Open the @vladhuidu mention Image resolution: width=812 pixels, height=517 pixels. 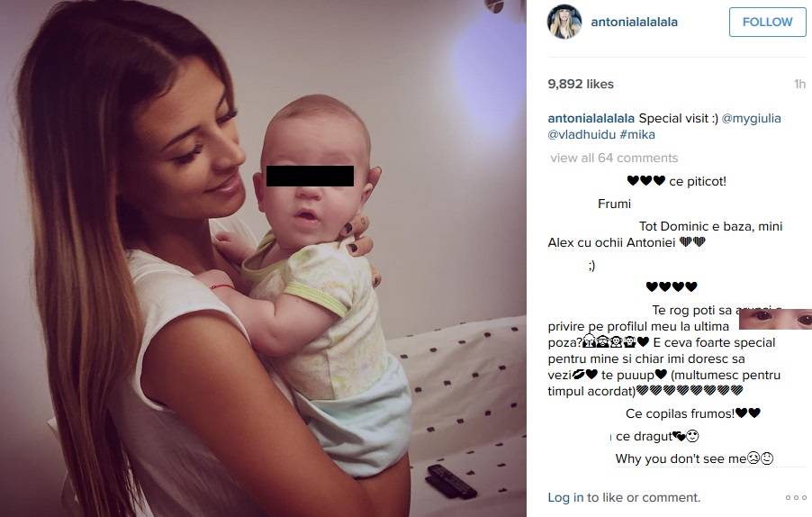point(582,135)
